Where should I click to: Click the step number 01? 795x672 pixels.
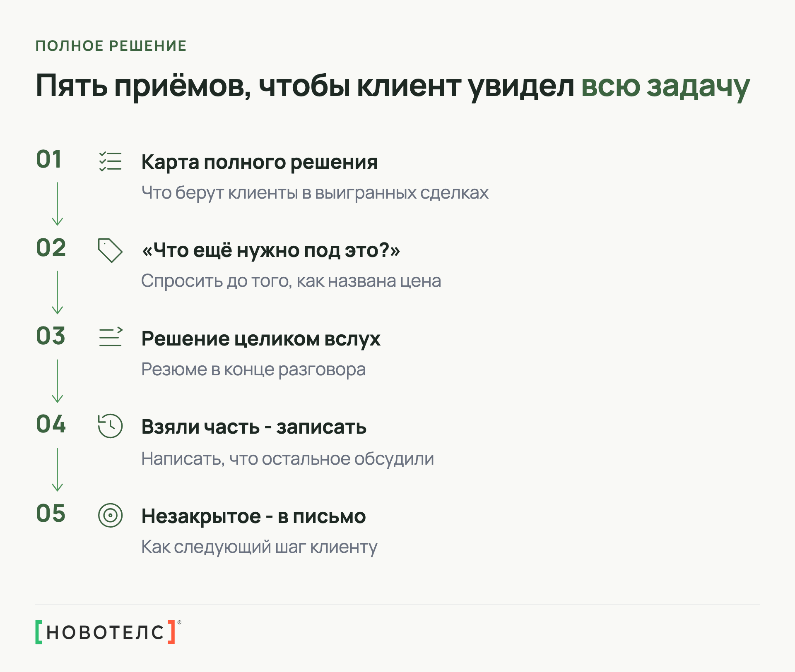click(49, 159)
